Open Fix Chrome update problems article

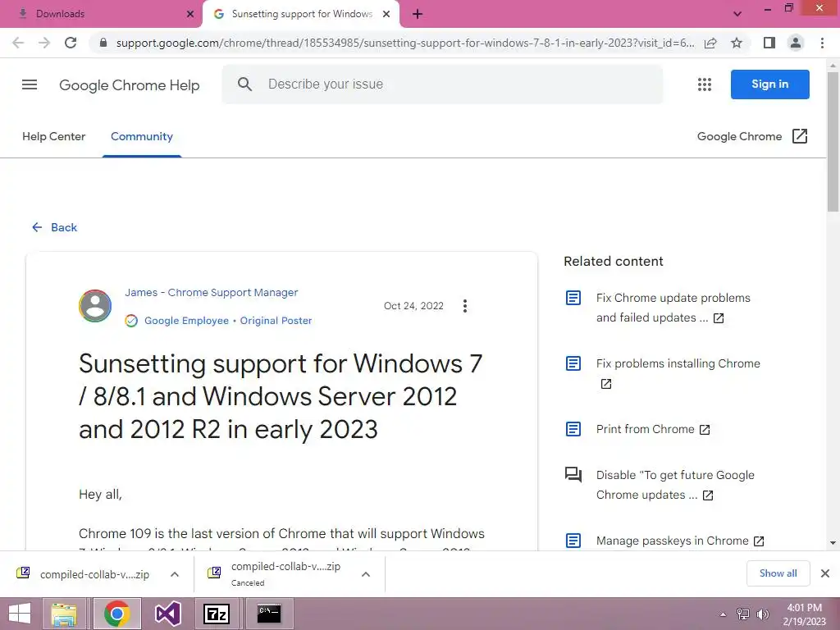pos(673,308)
